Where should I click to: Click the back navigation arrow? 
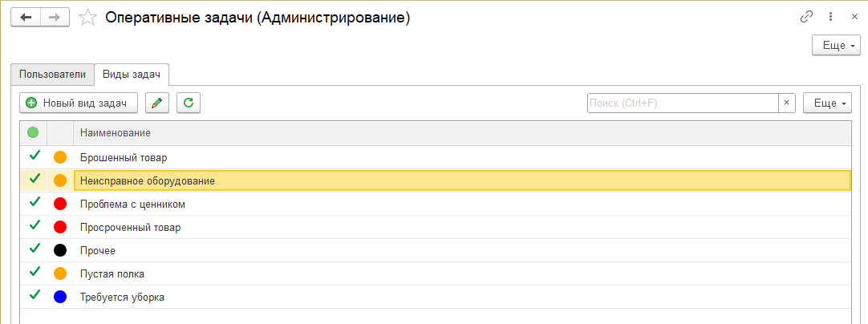[26, 18]
